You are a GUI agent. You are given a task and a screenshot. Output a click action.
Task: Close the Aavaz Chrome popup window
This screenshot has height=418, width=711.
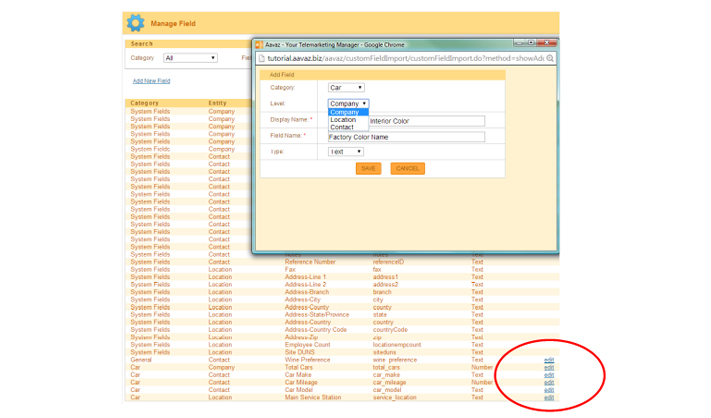pos(546,43)
